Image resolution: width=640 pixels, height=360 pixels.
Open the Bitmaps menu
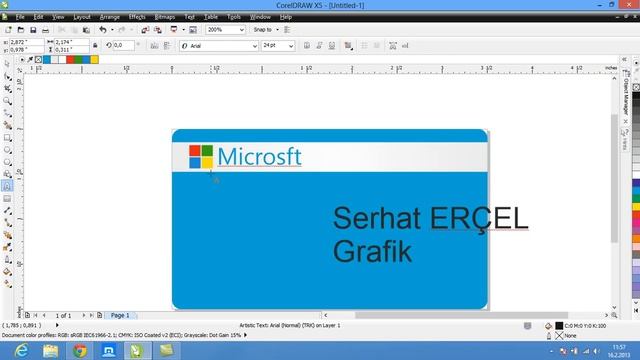coord(164,17)
